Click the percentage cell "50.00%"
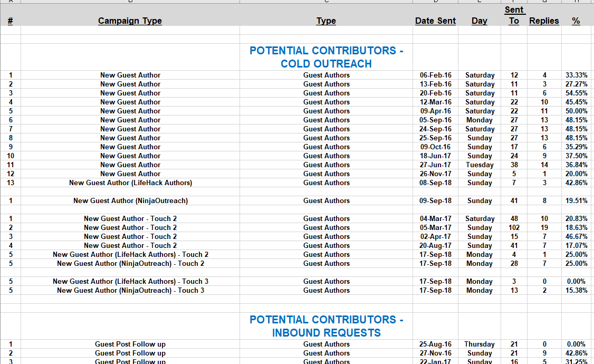Viewport: 594px width, 364px height. point(576,111)
